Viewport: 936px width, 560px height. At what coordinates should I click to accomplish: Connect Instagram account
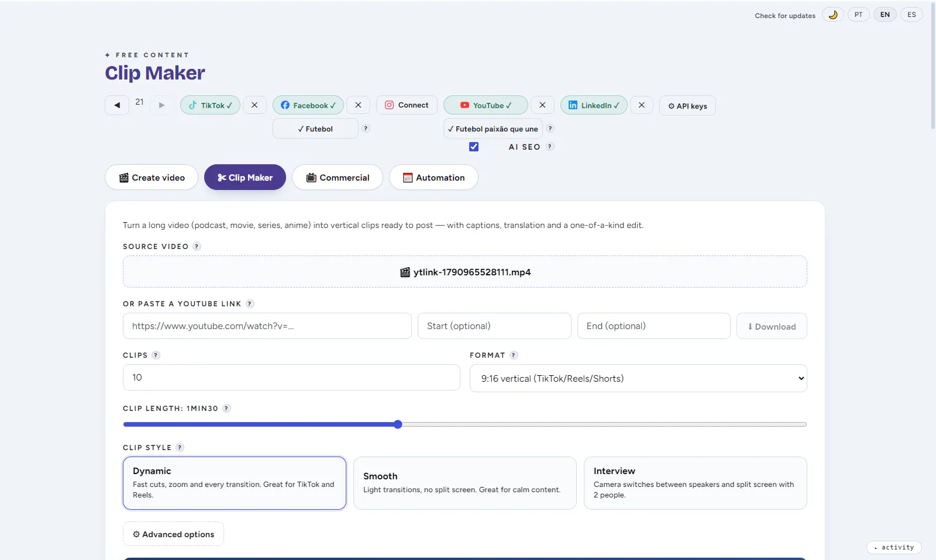click(x=407, y=105)
